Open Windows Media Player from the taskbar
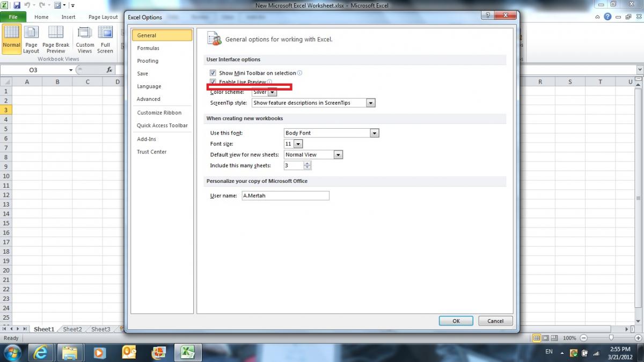644x362 pixels. (x=99, y=352)
